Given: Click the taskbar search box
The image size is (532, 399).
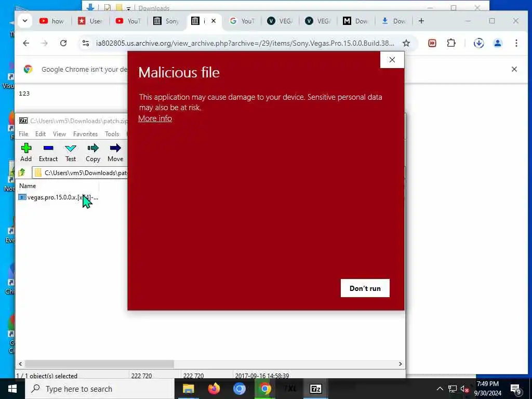Looking at the screenshot, I should click(x=100, y=389).
